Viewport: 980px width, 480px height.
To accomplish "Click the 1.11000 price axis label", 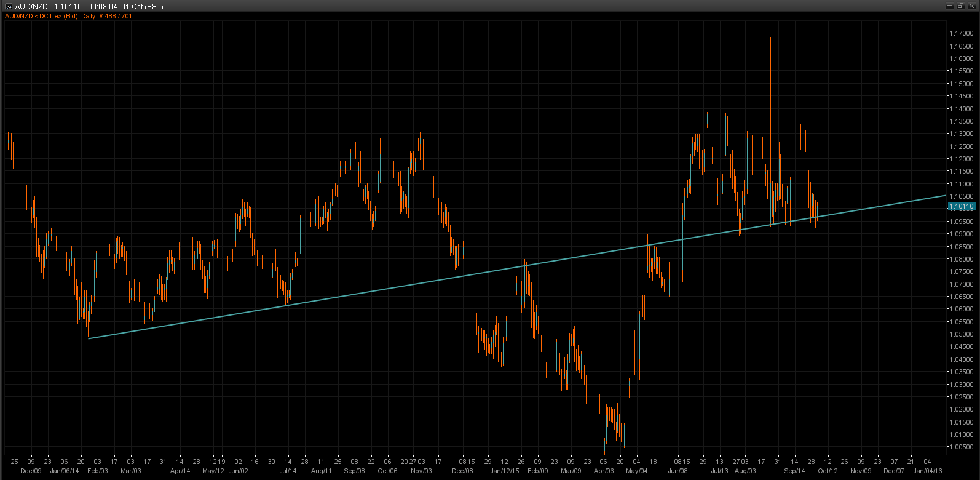I will (x=962, y=184).
